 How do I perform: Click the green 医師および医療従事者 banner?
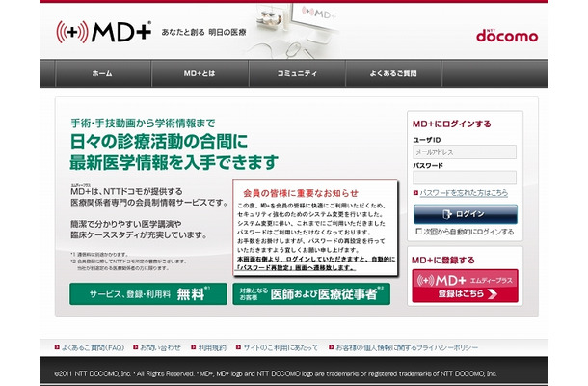click(x=311, y=294)
